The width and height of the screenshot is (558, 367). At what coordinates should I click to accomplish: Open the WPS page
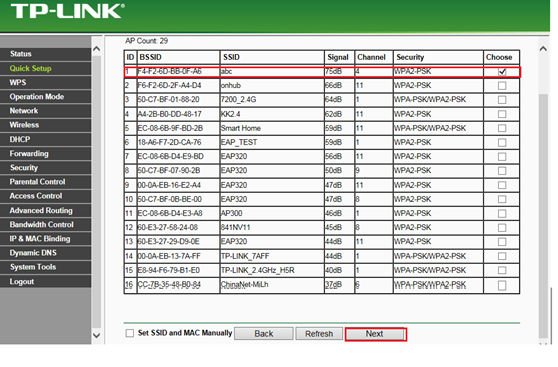(x=46, y=82)
